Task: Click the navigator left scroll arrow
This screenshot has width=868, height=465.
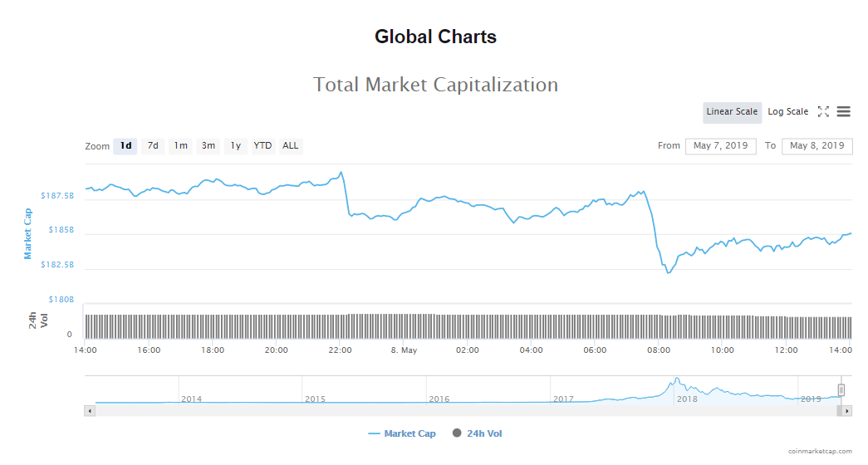Action: point(90,411)
